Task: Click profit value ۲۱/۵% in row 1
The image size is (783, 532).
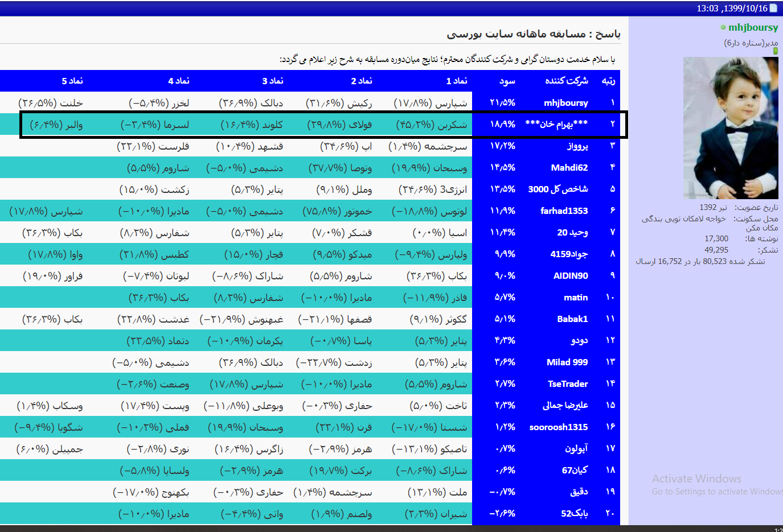Action: coord(502,102)
